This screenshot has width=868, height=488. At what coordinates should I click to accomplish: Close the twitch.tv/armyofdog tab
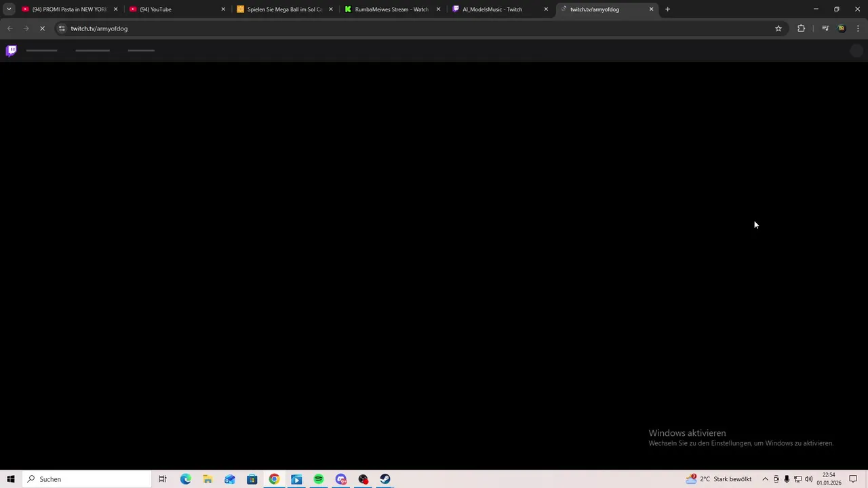point(652,9)
